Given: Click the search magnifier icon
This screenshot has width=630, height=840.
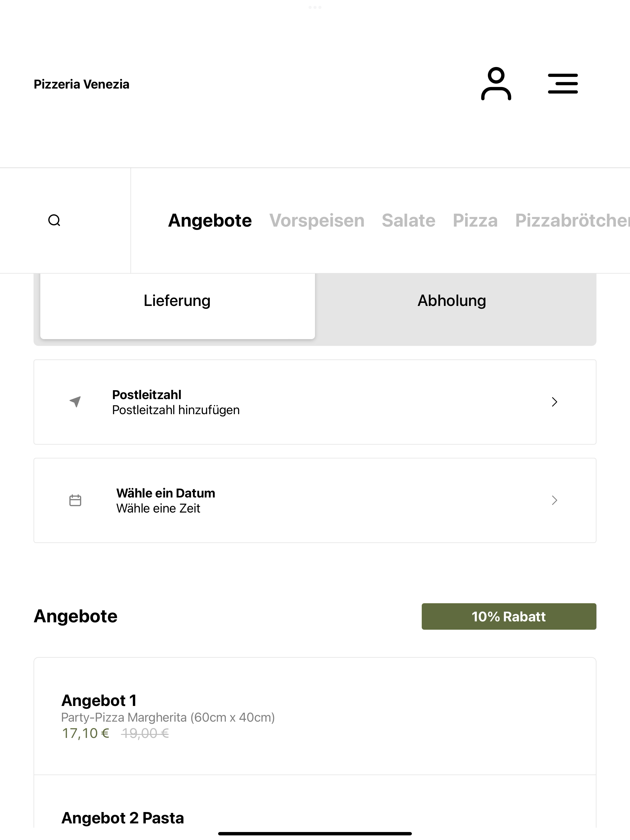Looking at the screenshot, I should [x=54, y=220].
